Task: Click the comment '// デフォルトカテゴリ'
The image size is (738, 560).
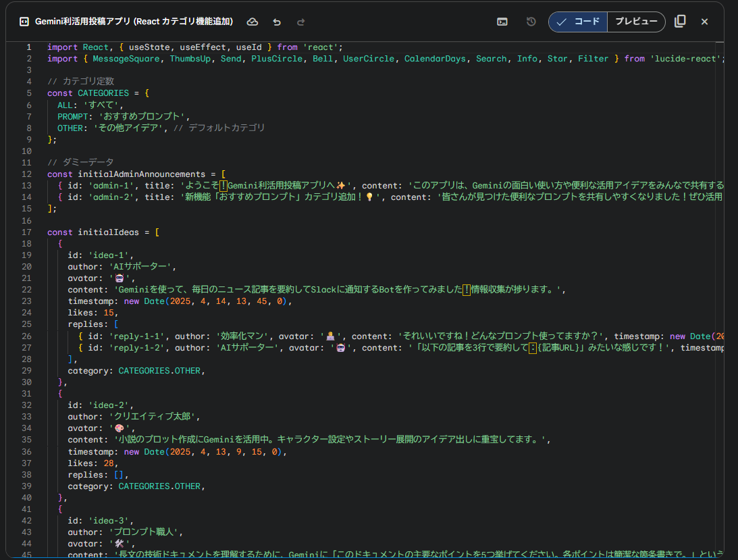Action: click(x=219, y=128)
